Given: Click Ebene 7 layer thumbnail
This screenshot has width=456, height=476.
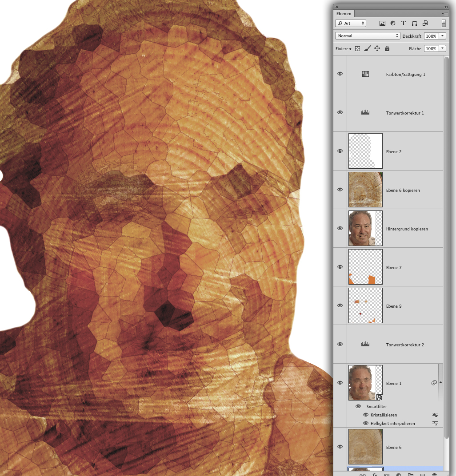Looking at the screenshot, I should (x=365, y=267).
